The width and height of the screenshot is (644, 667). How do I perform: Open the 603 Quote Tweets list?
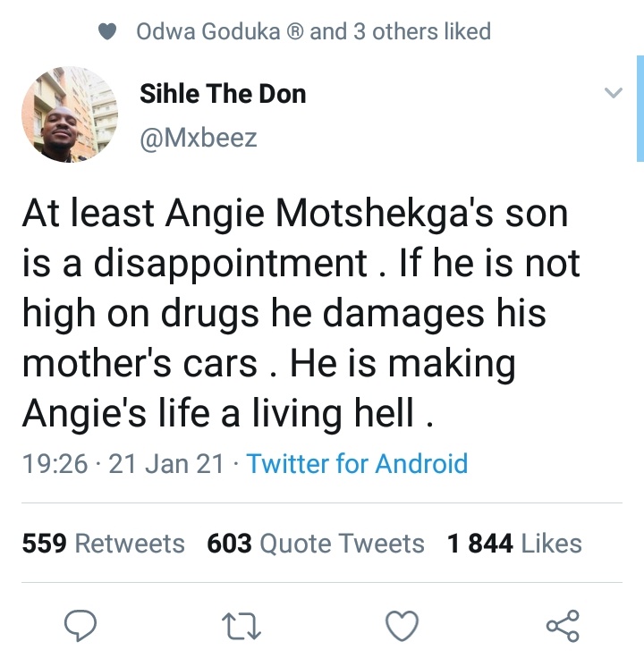point(315,544)
